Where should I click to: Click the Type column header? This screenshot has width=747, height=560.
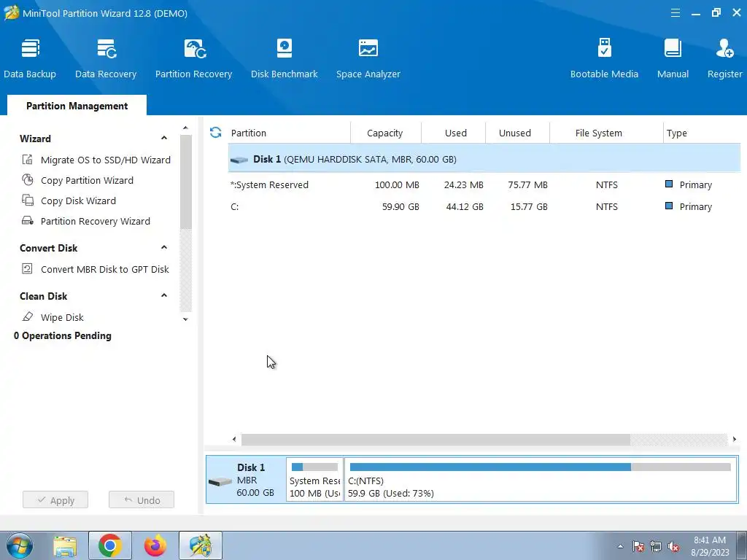click(x=702, y=133)
